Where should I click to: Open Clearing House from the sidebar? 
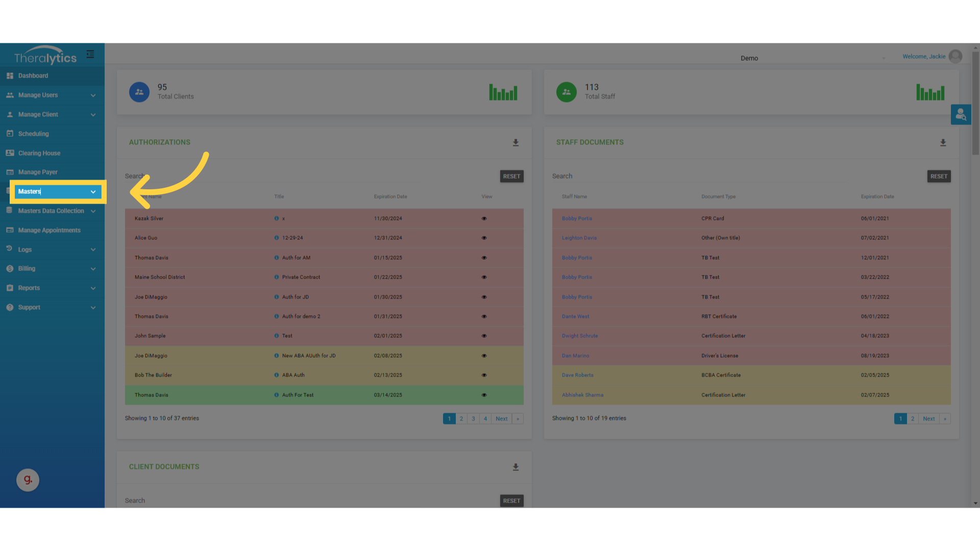(x=39, y=153)
